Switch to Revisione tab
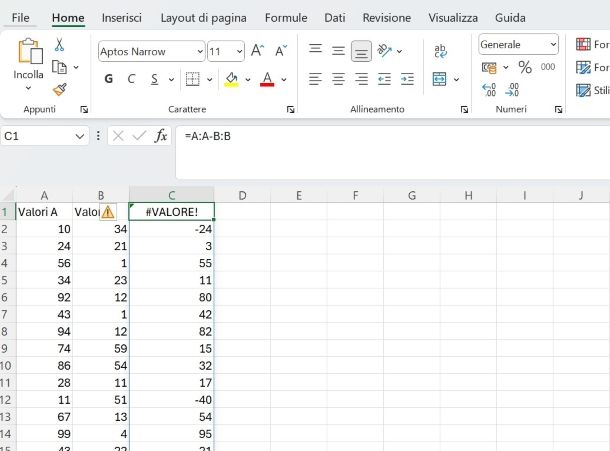 click(x=387, y=18)
